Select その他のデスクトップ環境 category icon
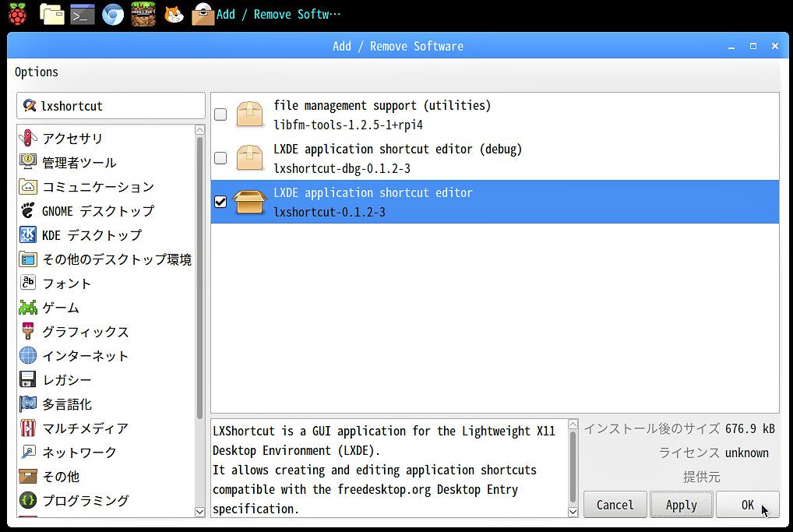This screenshot has height=532, width=793. tap(28, 259)
